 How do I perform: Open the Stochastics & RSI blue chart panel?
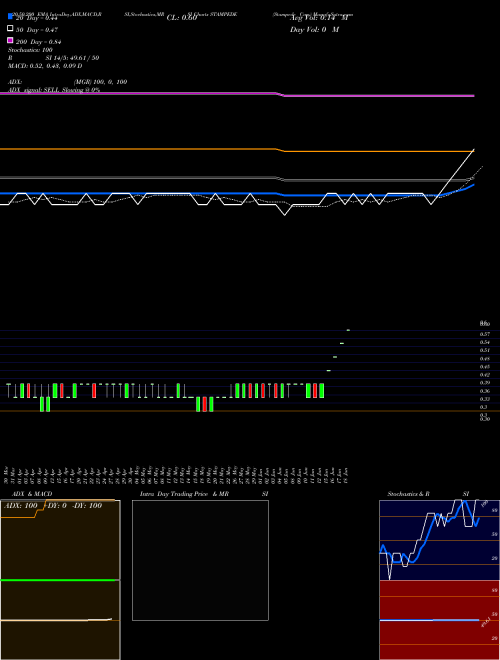point(439,540)
